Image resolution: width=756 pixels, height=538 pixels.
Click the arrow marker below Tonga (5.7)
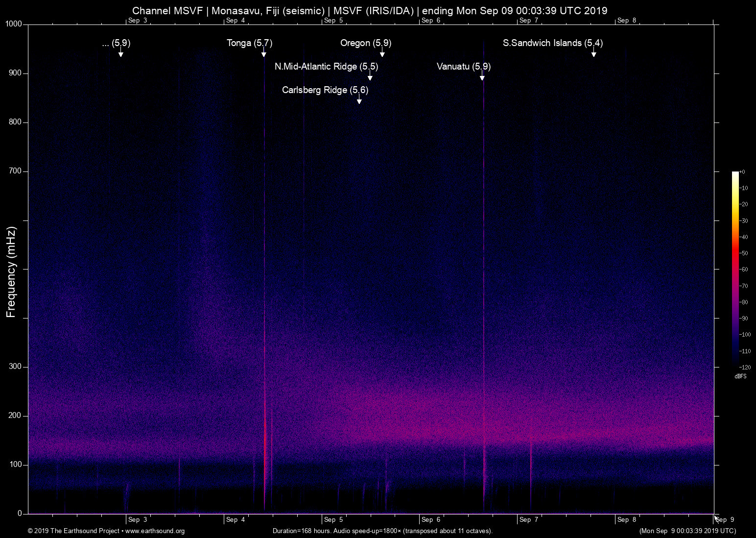tap(264, 52)
